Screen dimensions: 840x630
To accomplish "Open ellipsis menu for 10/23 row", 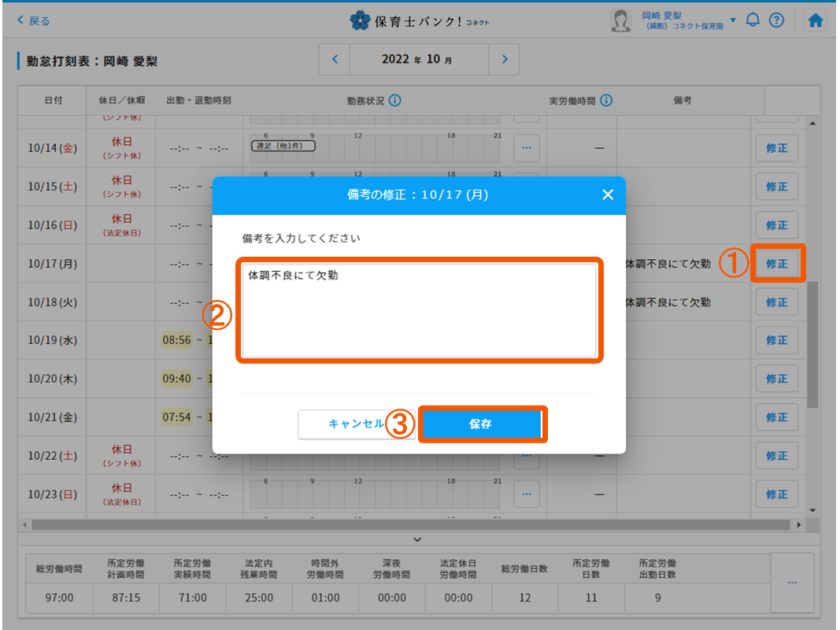I will coord(526,494).
